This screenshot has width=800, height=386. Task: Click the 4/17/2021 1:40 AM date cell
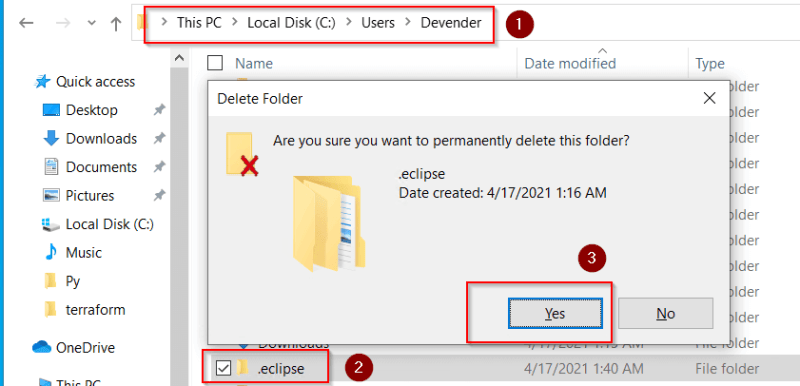pyautogui.click(x=584, y=369)
